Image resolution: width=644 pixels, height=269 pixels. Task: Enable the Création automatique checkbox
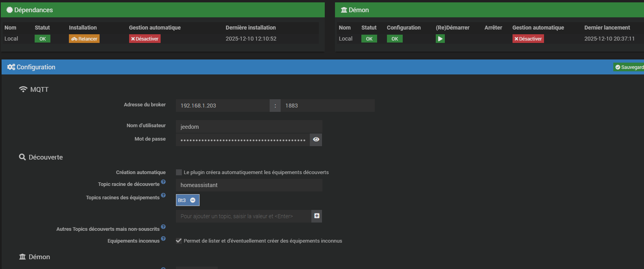coord(179,172)
